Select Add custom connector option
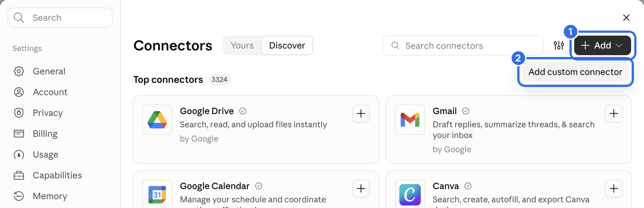 pos(575,72)
